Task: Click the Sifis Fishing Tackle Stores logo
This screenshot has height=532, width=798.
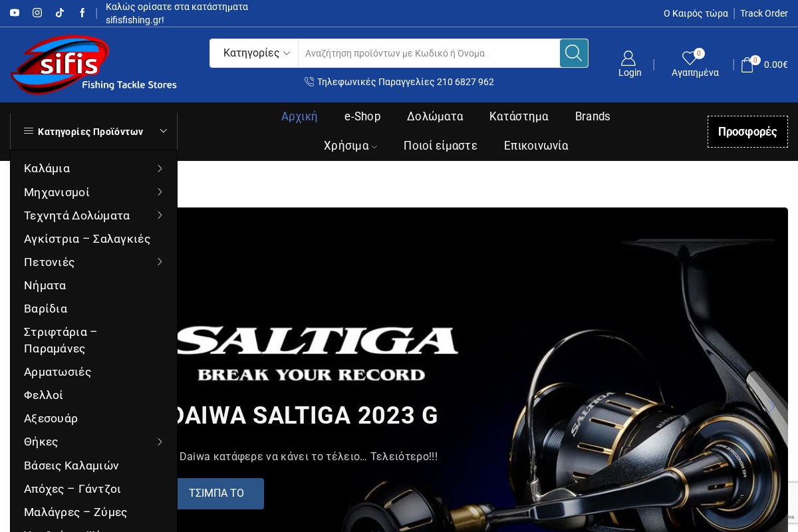Action: coord(94,65)
